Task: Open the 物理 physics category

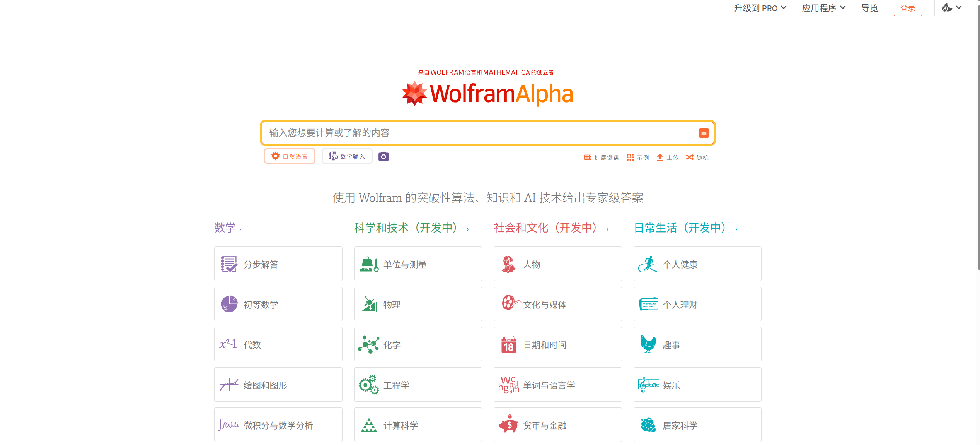Action: pos(418,304)
